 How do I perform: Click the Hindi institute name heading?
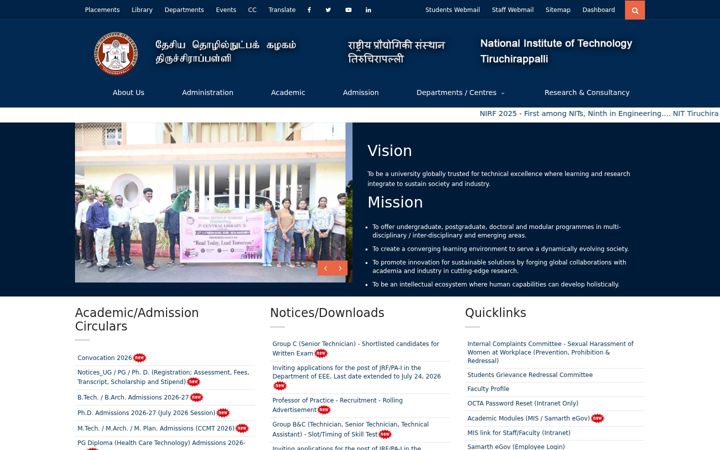click(396, 51)
